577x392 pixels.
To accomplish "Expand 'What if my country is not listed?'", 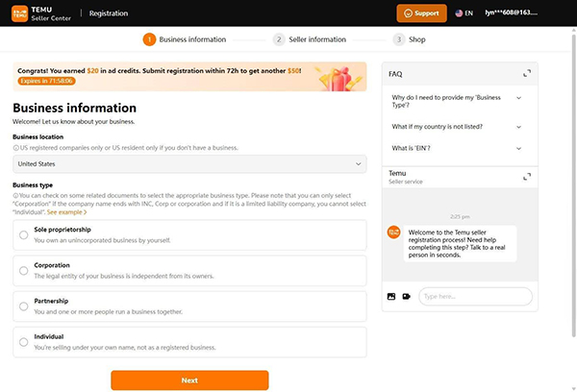I will (x=519, y=126).
